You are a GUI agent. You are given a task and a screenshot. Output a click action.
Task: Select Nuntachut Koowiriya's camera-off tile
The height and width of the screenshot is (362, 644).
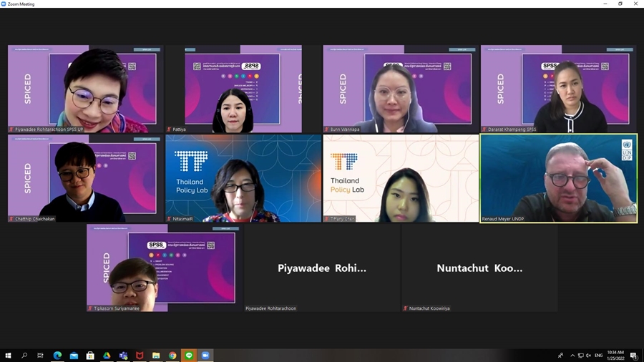coord(479,268)
